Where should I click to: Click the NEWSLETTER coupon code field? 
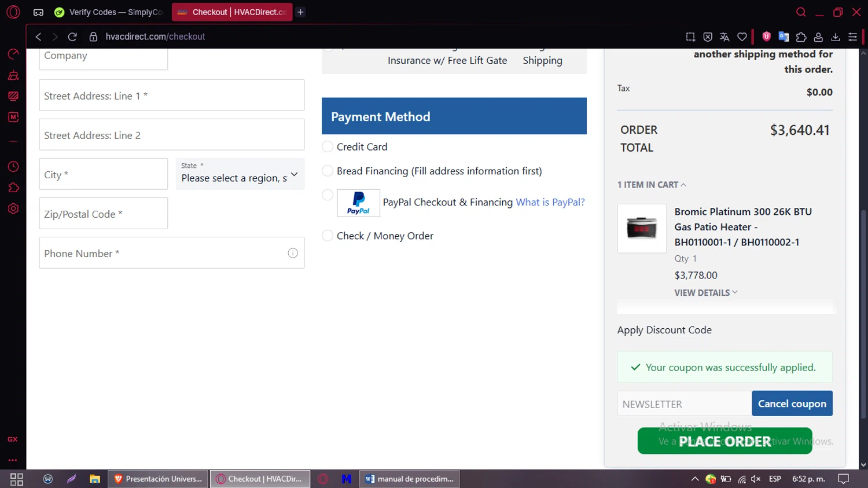pyautogui.click(x=685, y=403)
